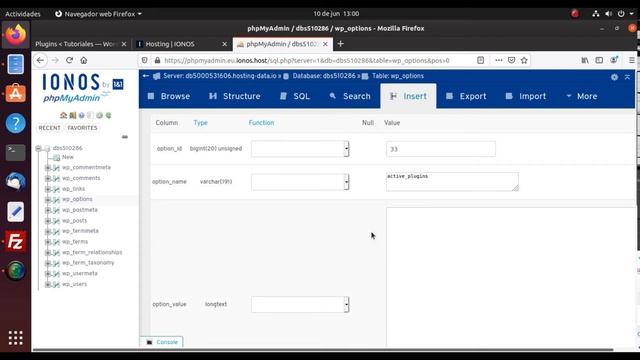Click the Table wp_options breadcrumb link
This screenshot has width=640, height=360.
coord(398,76)
